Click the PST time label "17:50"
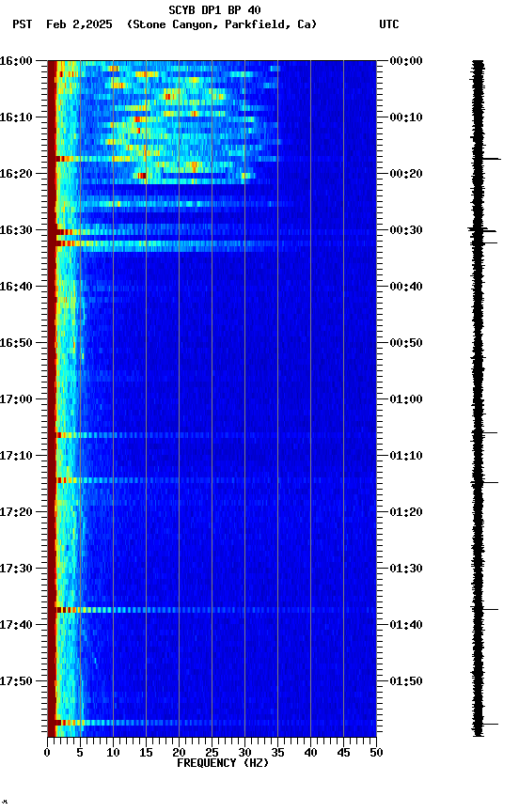 click(16, 681)
